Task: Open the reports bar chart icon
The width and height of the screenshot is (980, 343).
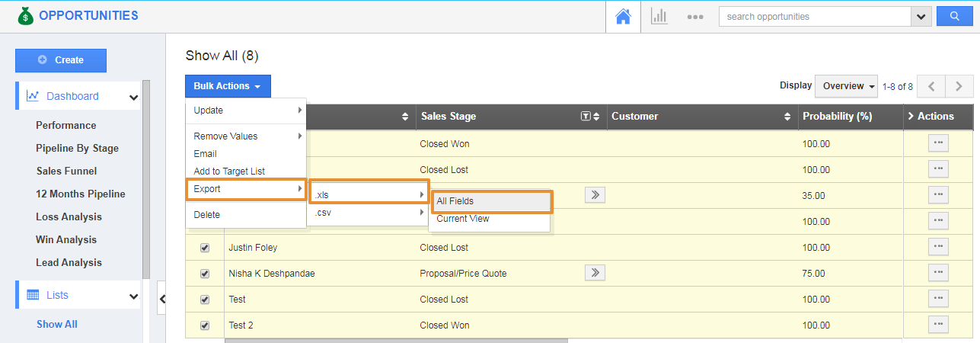Action: coord(659,17)
